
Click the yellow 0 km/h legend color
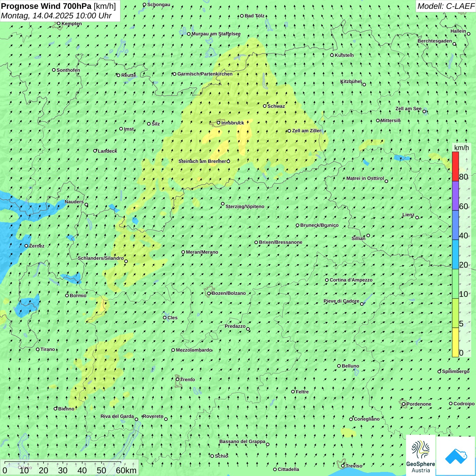(x=455, y=342)
